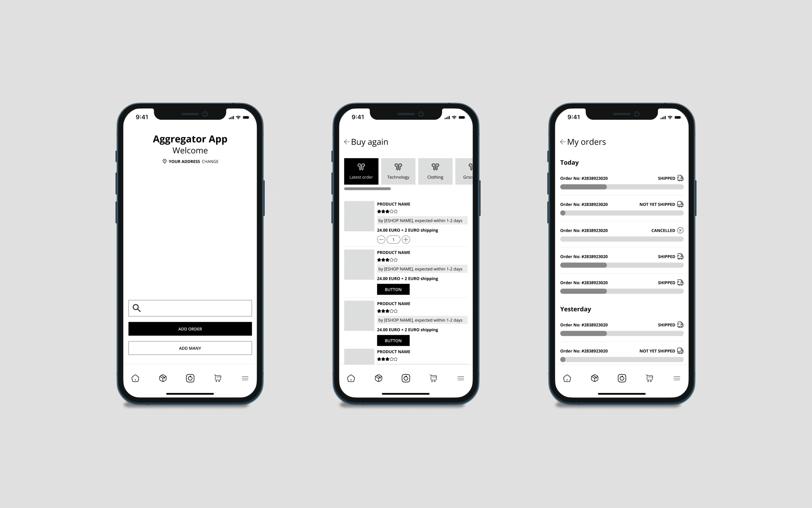Click the home icon in bottom navigation
The height and width of the screenshot is (508, 812).
[x=136, y=378]
